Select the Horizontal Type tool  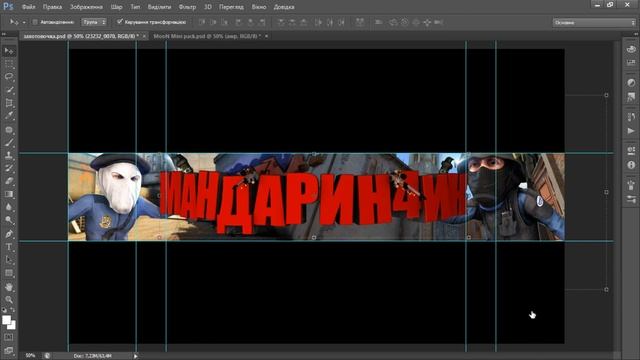pyautogui.click(x=9, y=247)
